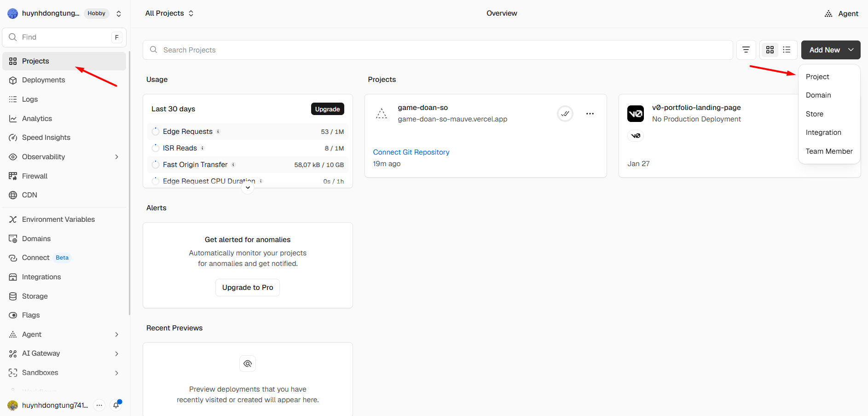Select Team Member from Add New menu

pos(829,151)
